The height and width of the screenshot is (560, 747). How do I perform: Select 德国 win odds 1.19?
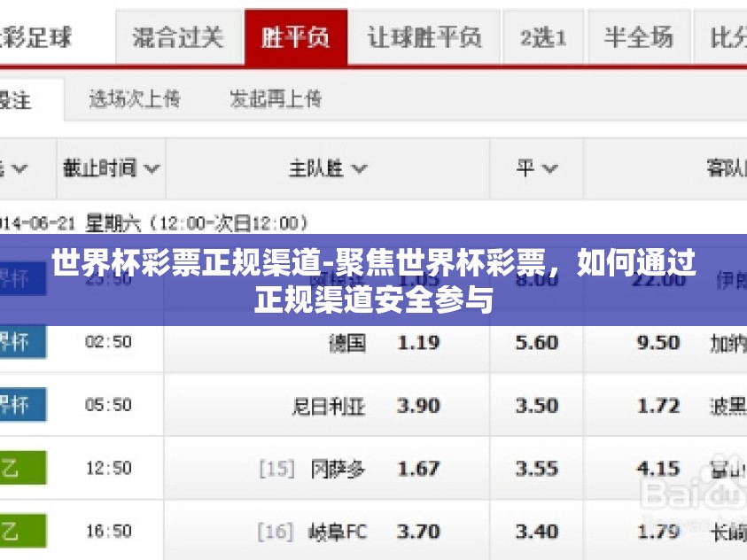[418, 342]
